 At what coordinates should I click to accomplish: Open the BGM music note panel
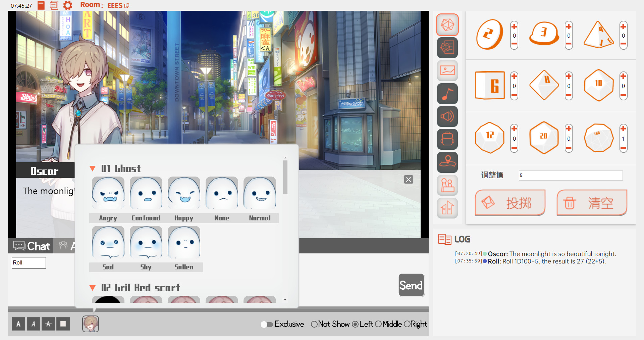coord(447,94)
